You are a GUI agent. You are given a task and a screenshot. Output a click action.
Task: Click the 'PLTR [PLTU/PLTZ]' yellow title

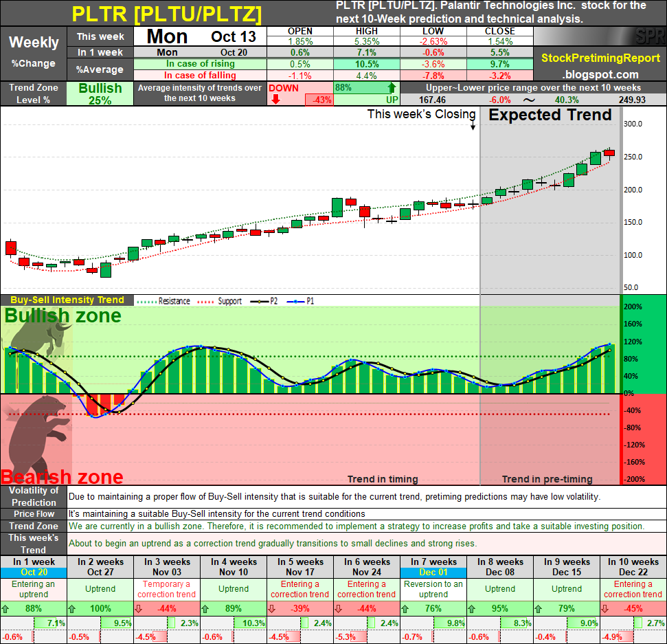coord(167,14)
